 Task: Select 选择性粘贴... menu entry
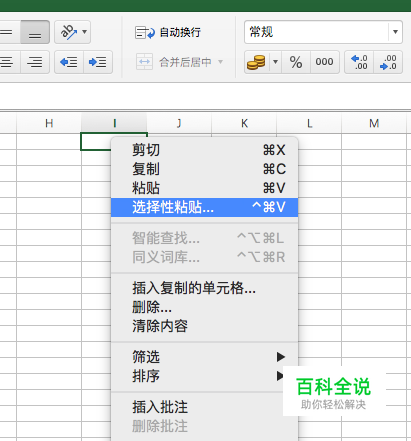(x=204, y=207)
